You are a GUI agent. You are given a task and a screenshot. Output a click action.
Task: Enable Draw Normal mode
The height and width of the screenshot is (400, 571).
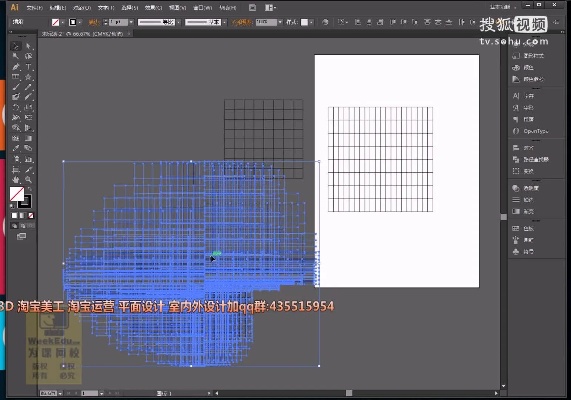pos(14,226)
